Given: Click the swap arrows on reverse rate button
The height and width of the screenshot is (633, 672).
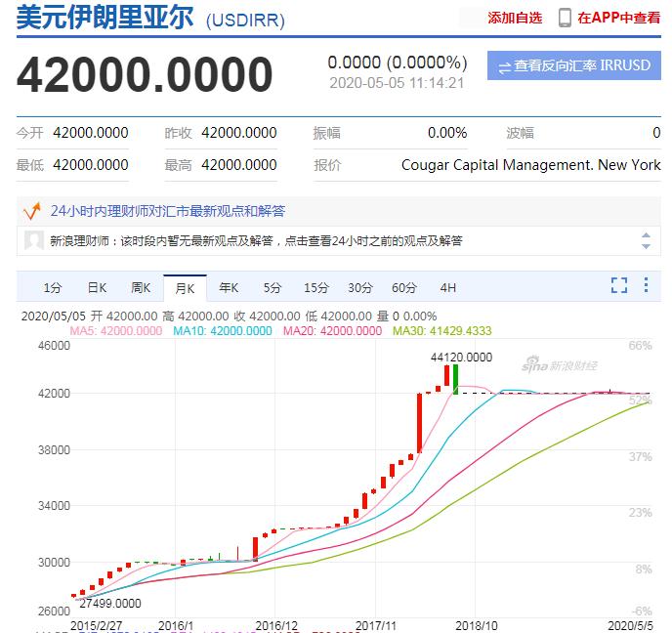Looking at the screenshot, I should pyautogui.click(x=504, y=66).
